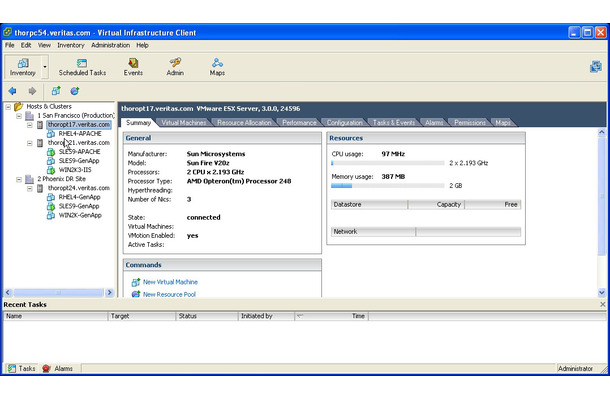Click the blue back navigation arrow
The image size is (610, 400).
coord(12,91)
